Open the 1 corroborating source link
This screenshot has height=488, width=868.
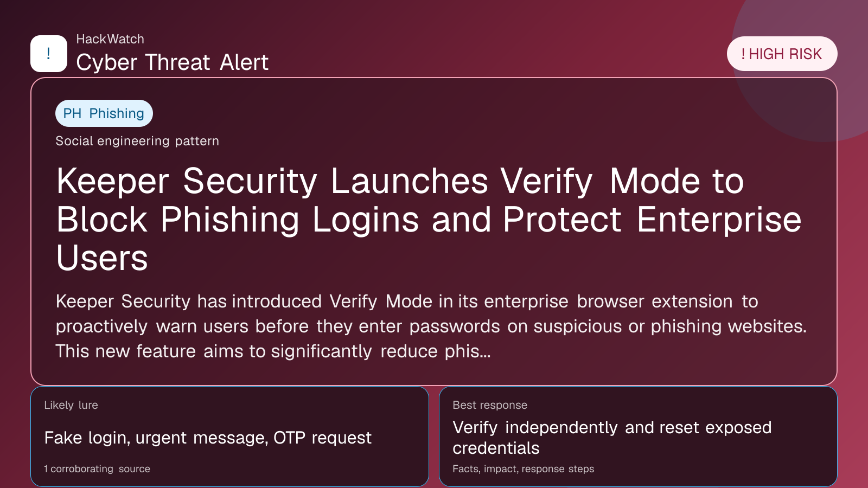(x=97, y=469)
